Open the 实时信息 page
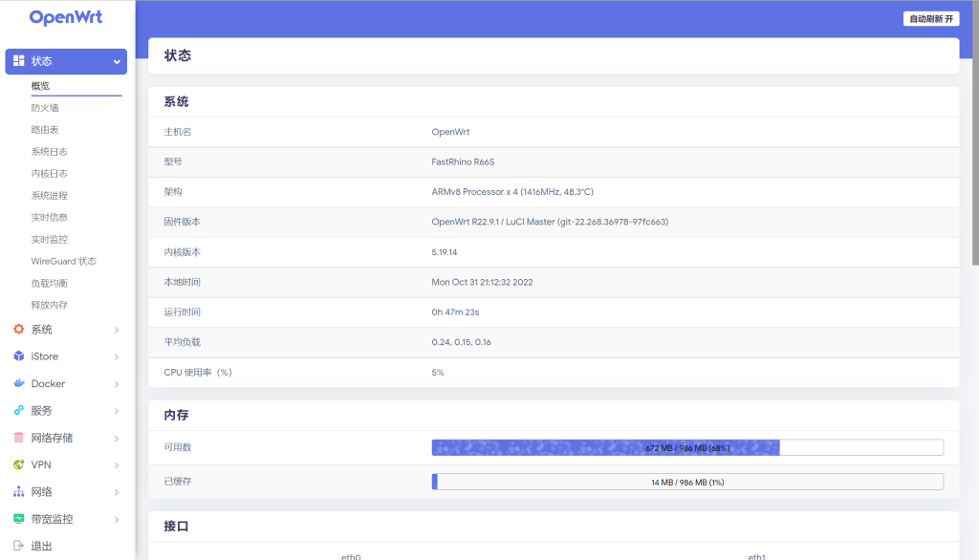 click(x=50, y=217)
